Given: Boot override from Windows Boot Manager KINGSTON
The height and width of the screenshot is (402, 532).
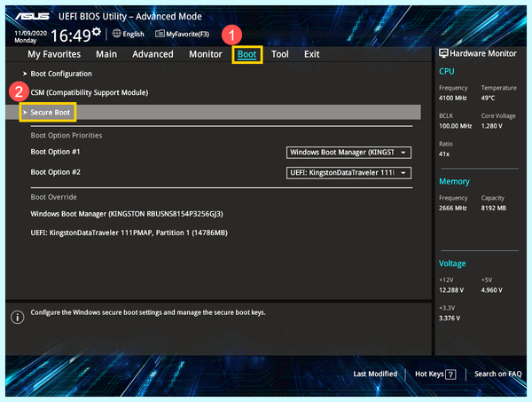Looking at the screenshot, I should 127,214.
